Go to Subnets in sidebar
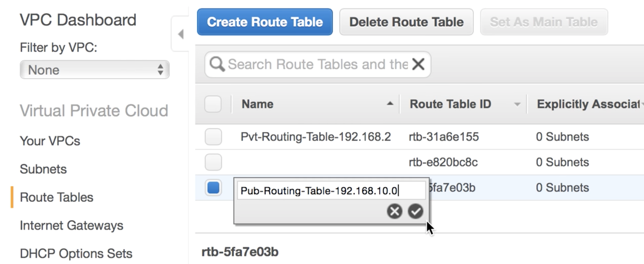The width and height of the screenshot is (644, 264). coord(43,169)
